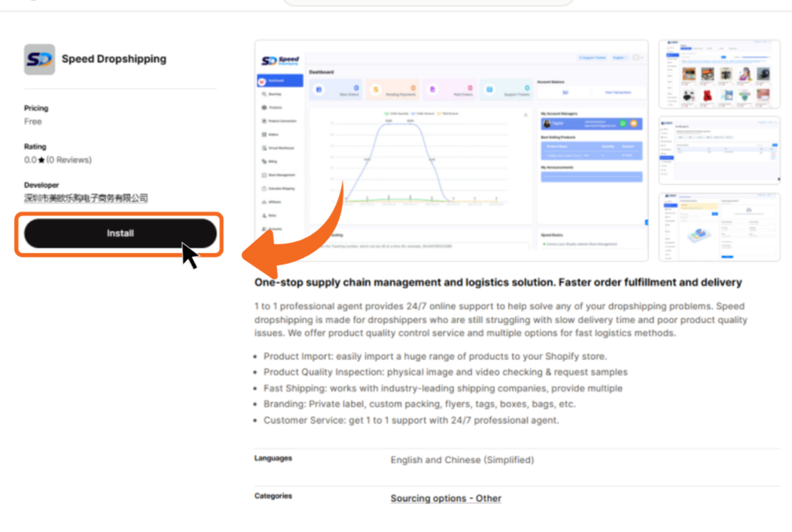Open the user avatar menu in dashboard header
Viewport: 792px width, 532px height.
click(x=638, y=58)
